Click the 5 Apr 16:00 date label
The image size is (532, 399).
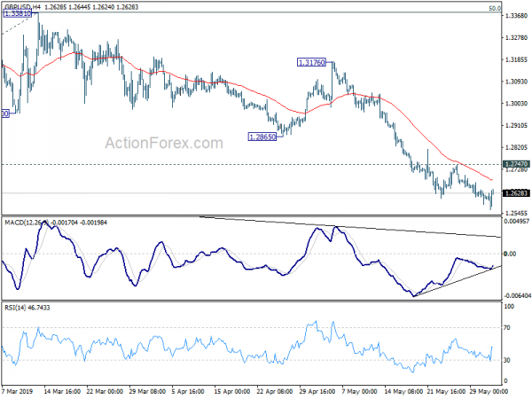point(188,392)
